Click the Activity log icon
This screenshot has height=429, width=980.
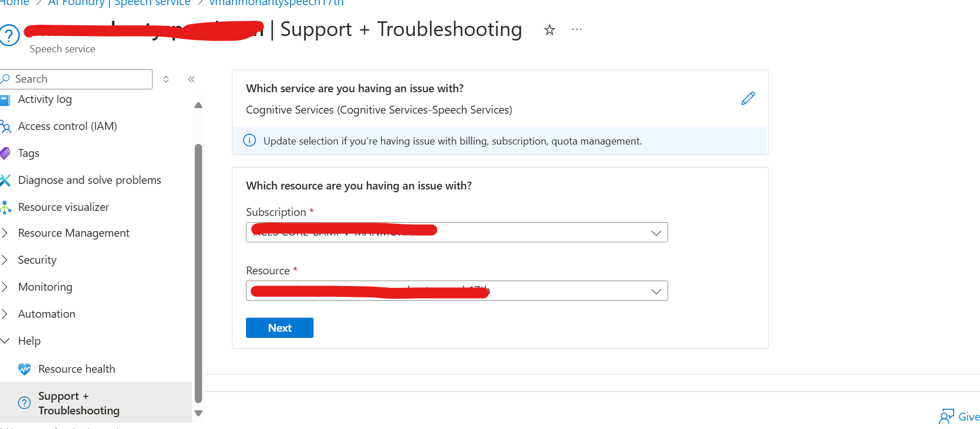5,100
